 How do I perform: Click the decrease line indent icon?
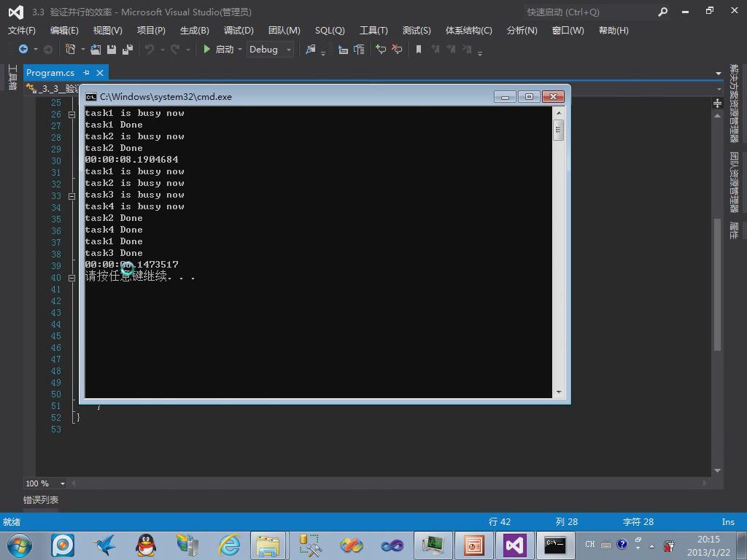(343, 50)
